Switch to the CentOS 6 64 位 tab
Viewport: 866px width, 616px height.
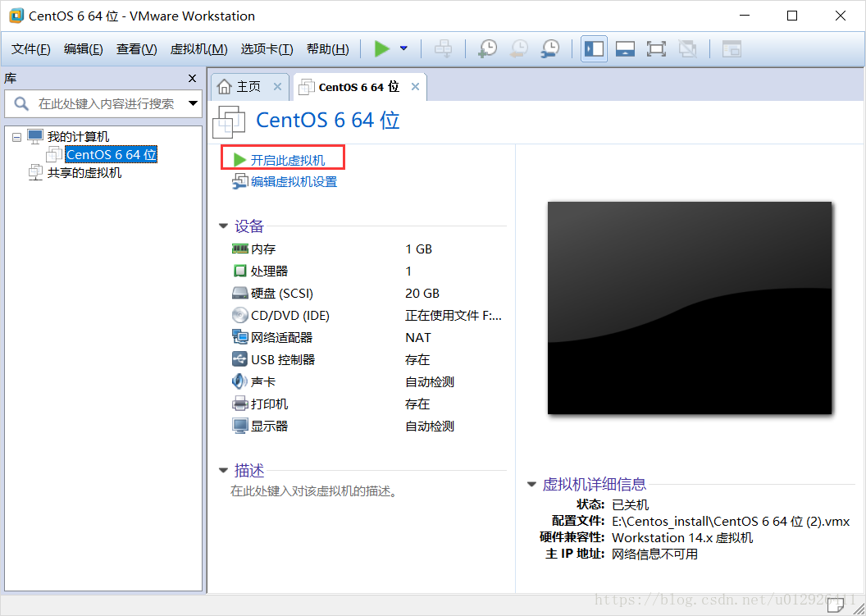pos(358,87)
